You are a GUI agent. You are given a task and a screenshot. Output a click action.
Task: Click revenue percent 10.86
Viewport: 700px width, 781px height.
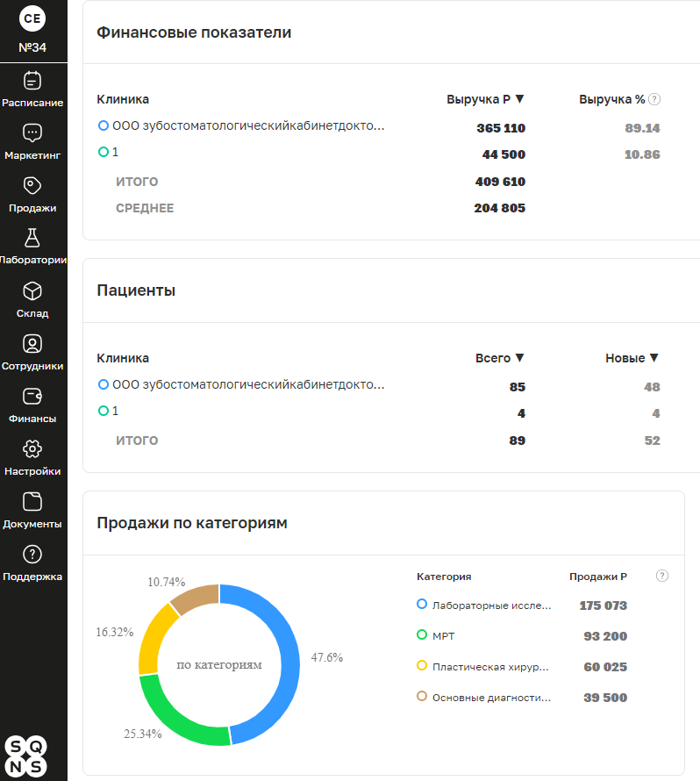(642, 154)
